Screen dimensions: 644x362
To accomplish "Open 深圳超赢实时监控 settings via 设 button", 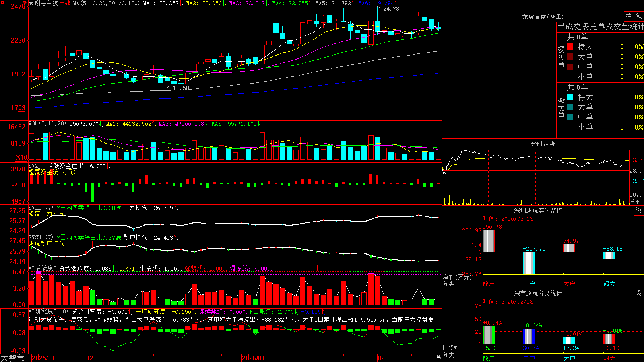I will (639, 210).
